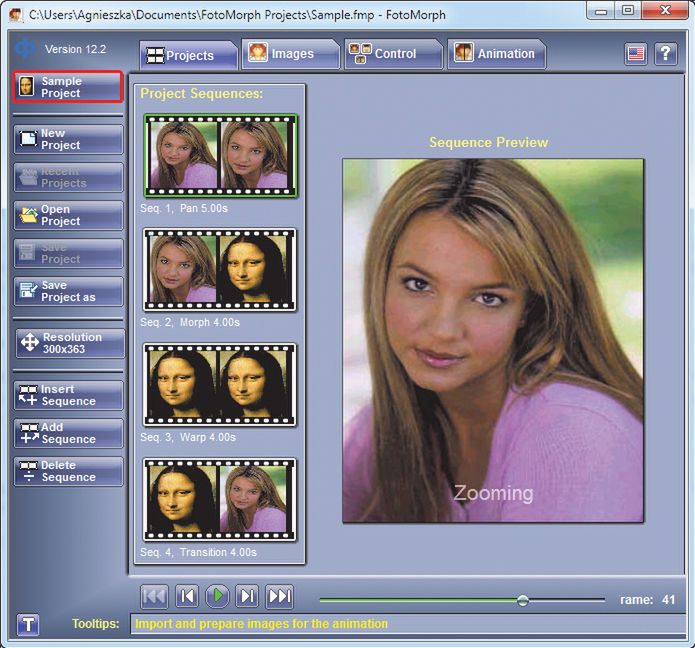Jump to the end (fast forward)
Viewport: 695px width, 648px height.
279,597
